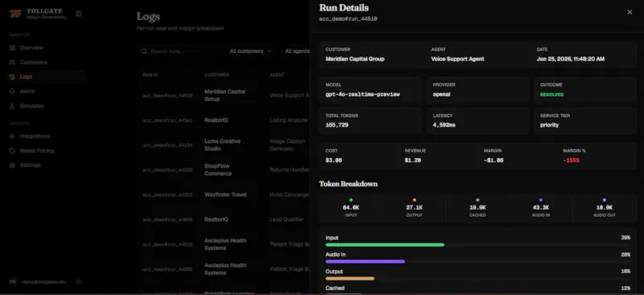Screen dimensions: 644x295
Task: Open Alerts via the bell icon
Action: point(12,91)
